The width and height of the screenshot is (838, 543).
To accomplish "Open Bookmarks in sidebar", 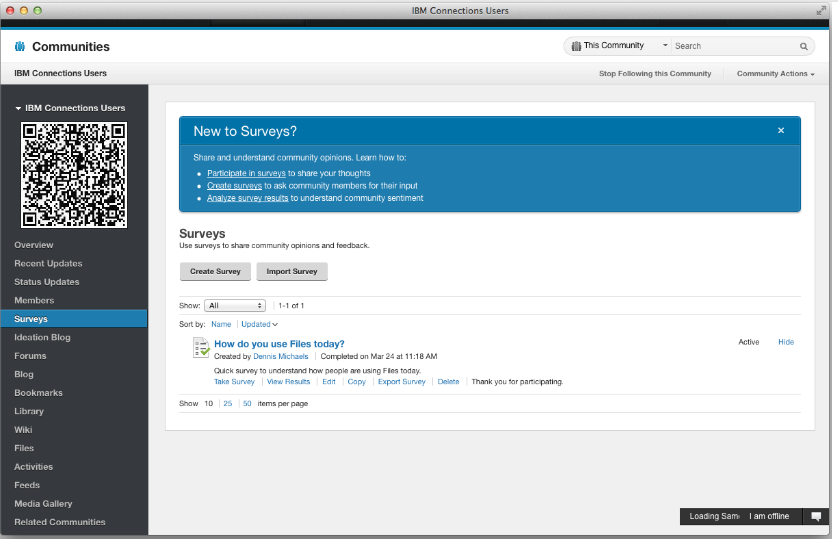I will pos(38,393).
